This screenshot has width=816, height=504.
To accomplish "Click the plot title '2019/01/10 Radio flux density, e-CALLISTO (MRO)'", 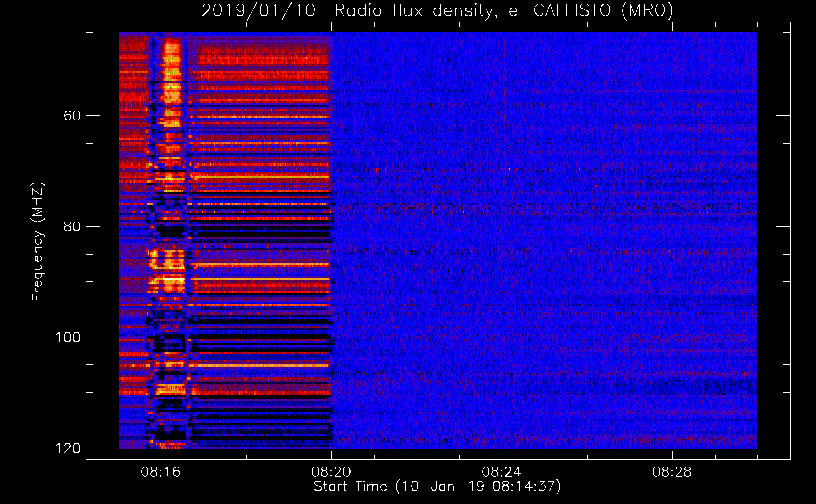I will (x=437, y=11).
